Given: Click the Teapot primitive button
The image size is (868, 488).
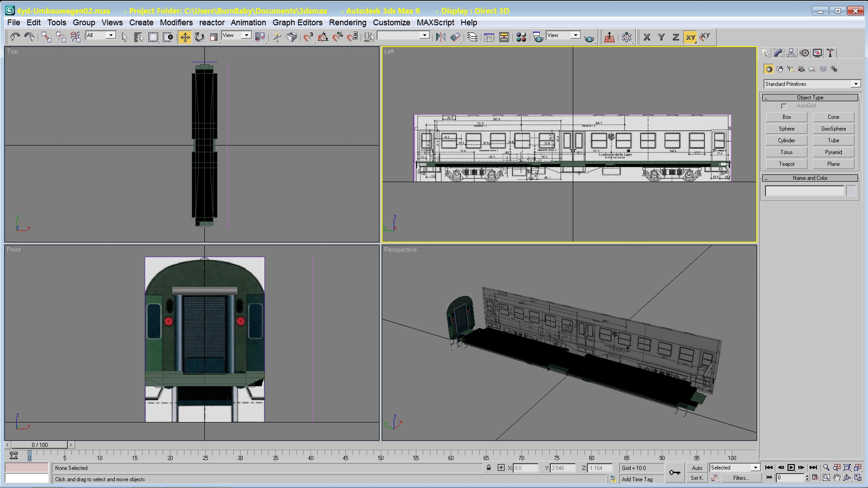Looking at the screenshot, I should pos(786,164).
